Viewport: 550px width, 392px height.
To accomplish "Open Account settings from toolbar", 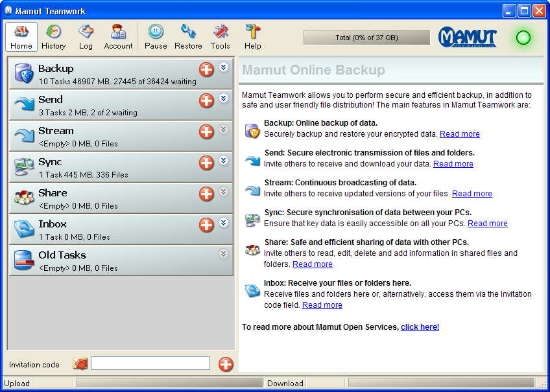I will pyautogui.click(x=118, y=37).
